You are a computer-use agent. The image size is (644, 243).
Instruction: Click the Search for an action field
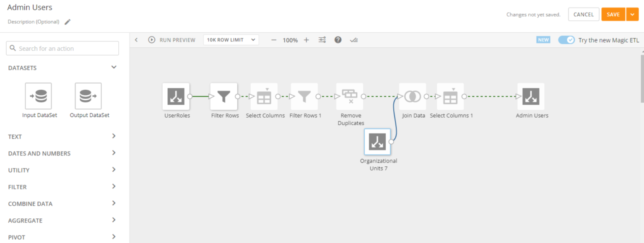click(62, 48)
